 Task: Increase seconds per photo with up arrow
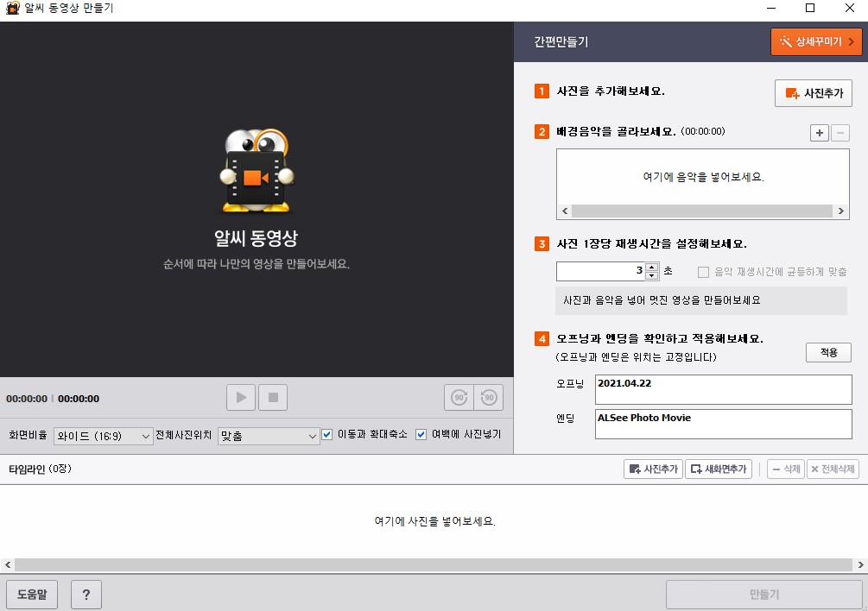[652, 267]
